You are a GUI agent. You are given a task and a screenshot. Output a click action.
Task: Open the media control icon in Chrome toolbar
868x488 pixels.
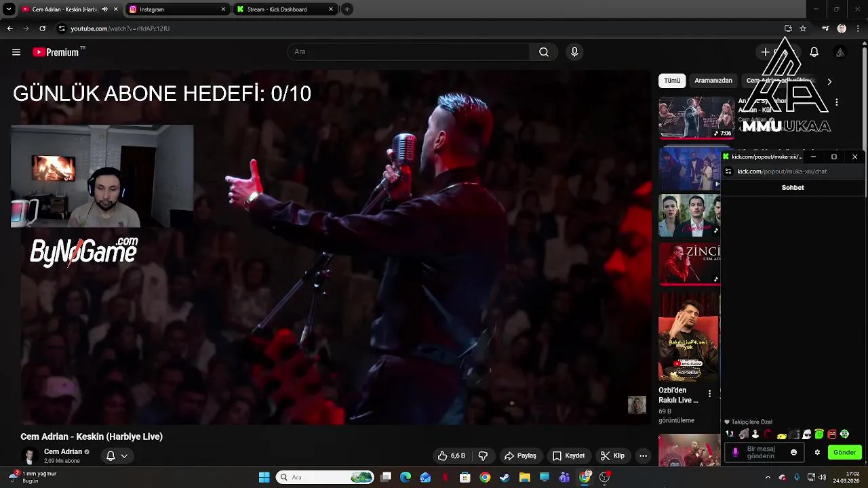coord(825,28)
